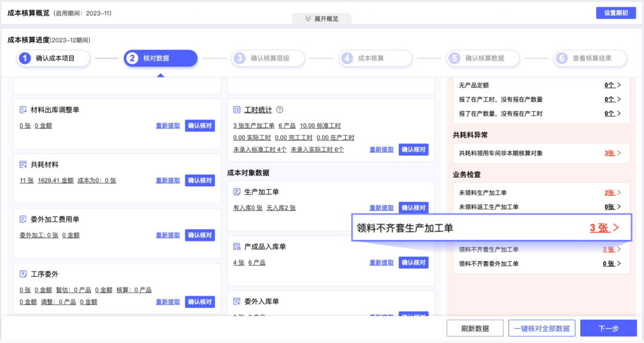Click the 材料出库调整单 document icon
This screenshot has width=644, height=343.
(23, 110)
